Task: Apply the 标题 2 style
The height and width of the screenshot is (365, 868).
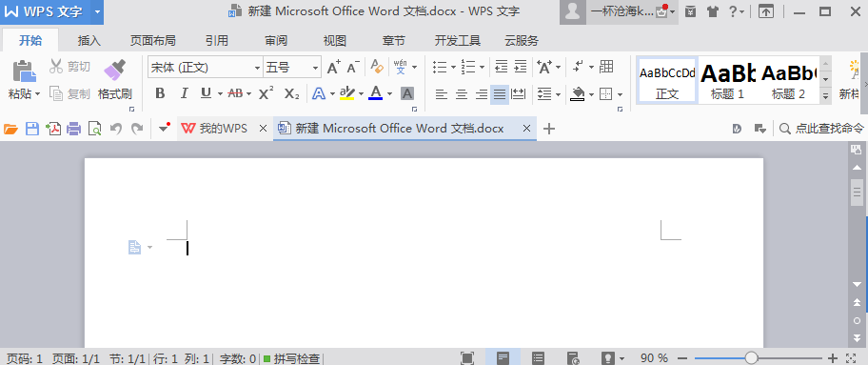Action: coord(788,80)
